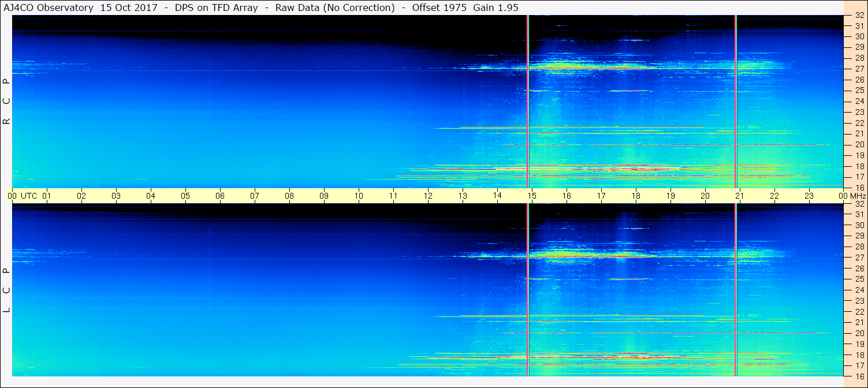
Task: Click the 19 MHz label in LCP panel
Action: [859, 344]
